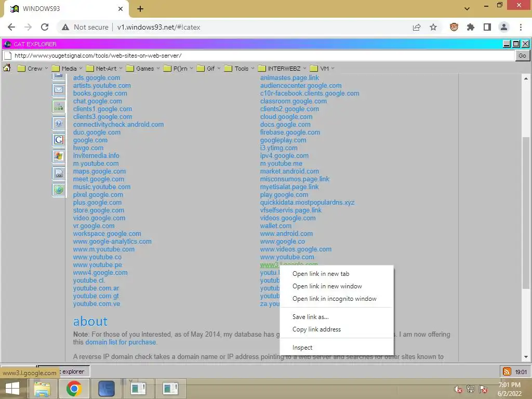Toggle the browser side panel icon
The width and height of the screenshot is (532, 399).
487,27
